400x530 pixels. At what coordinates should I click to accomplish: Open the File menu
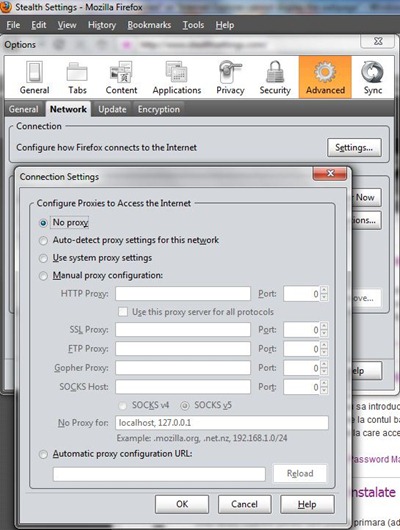tap(13, 25)
